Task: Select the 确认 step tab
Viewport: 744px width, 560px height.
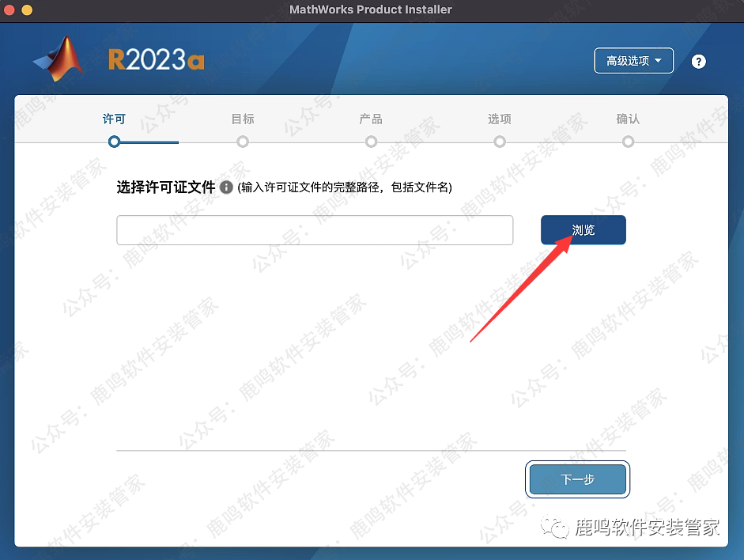Action: tap(628, 119)
